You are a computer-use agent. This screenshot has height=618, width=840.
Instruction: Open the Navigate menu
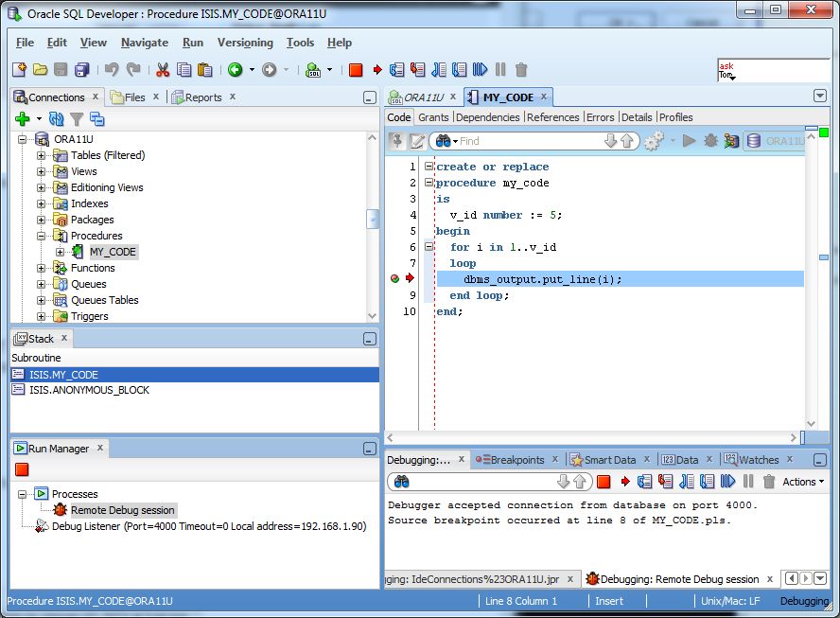(x=145, y=43)
